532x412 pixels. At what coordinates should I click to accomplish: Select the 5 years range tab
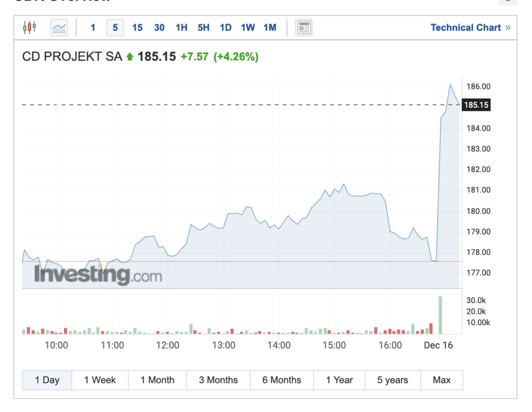393,380
